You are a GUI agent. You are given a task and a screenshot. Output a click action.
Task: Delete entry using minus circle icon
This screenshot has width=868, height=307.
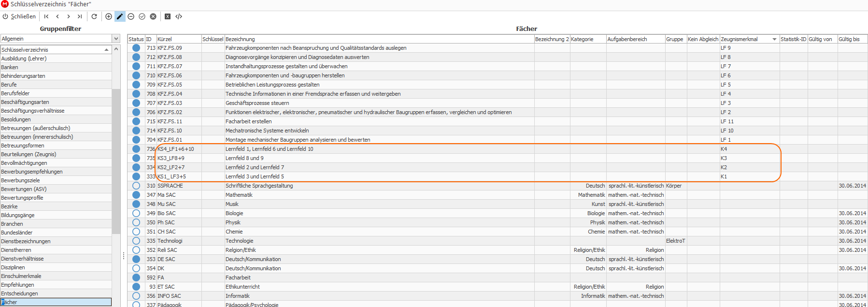click(x=131, y=16)
